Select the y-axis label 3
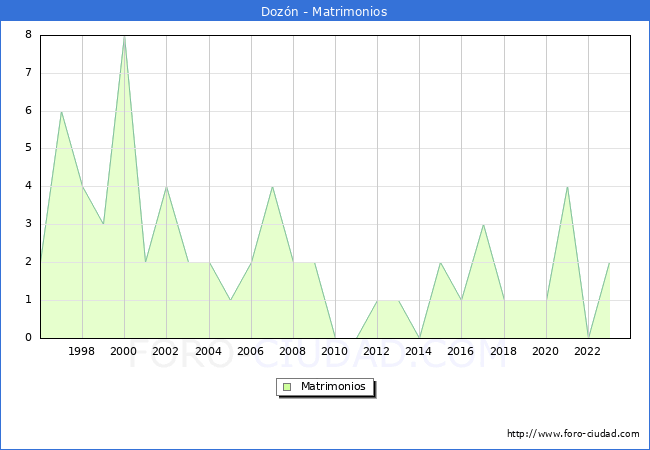The height and width of the screenshot is (450, 650). pos(29,224)
